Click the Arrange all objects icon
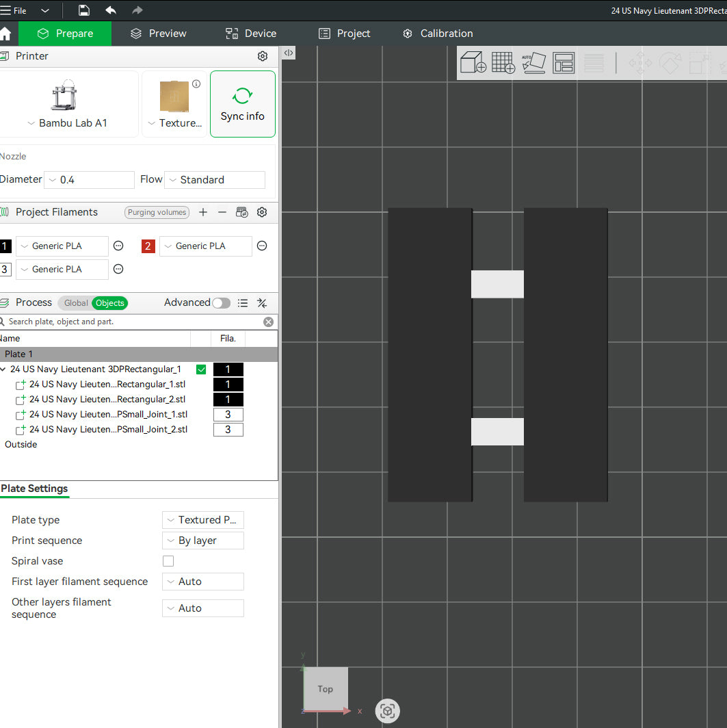 (564, 63)
